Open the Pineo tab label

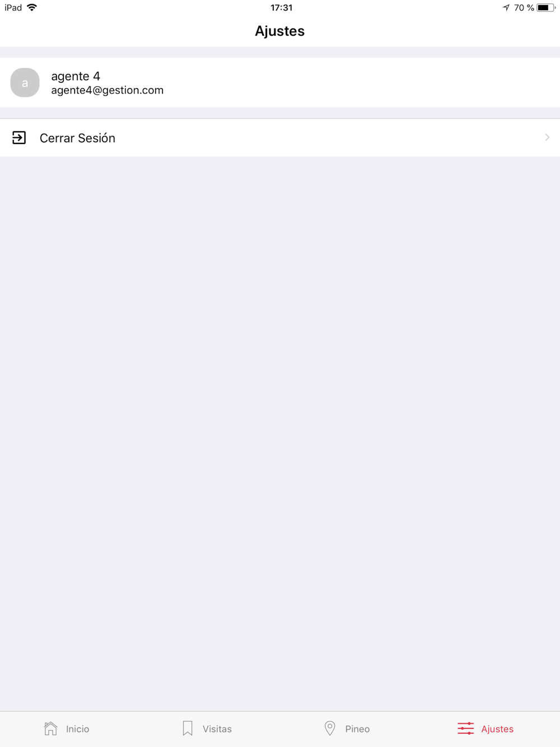pyautogui.click(x=357, y=729)
